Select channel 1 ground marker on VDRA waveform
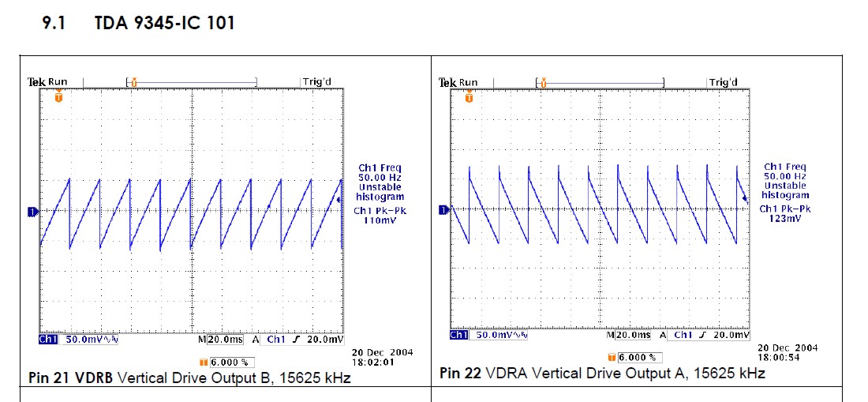 coord(443,209)
